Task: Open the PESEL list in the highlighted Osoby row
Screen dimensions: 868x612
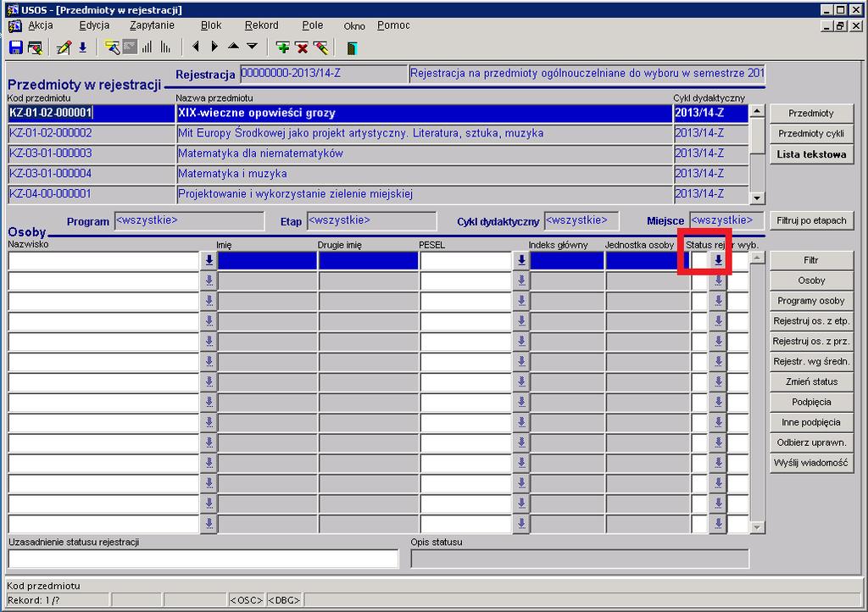Action: point(521,260)
